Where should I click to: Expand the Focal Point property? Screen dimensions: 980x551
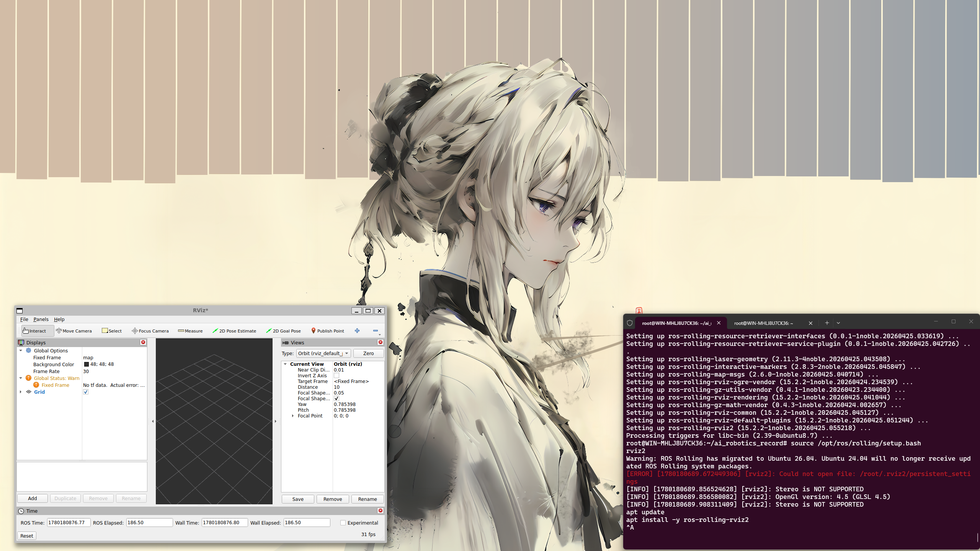click(293, 416)
